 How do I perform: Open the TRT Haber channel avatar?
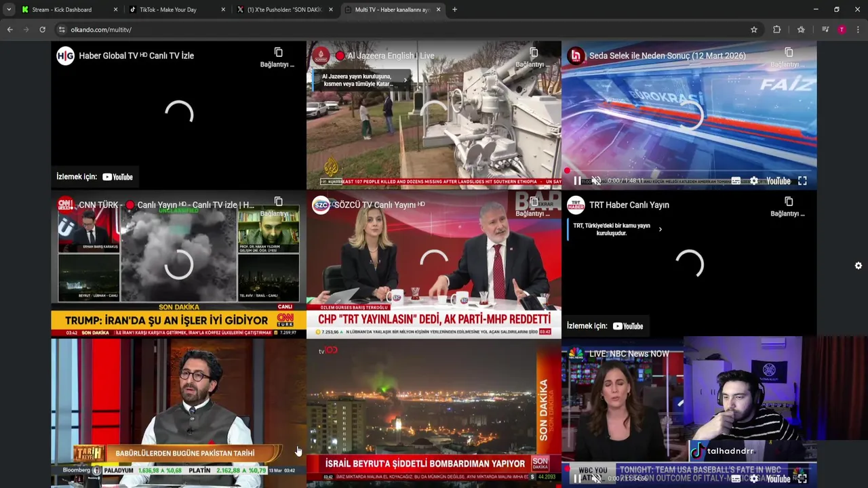(576, 205)
